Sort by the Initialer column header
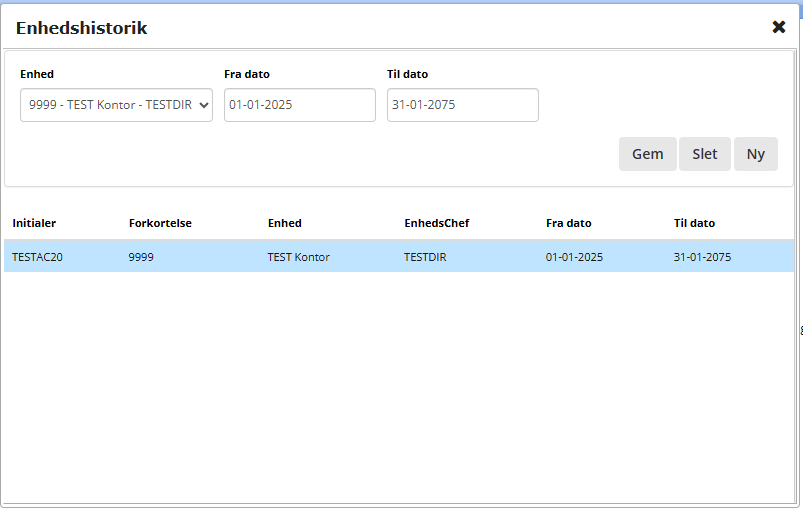Image resolution: width=803 pixels, height=511 pixels. pos(34,223)
